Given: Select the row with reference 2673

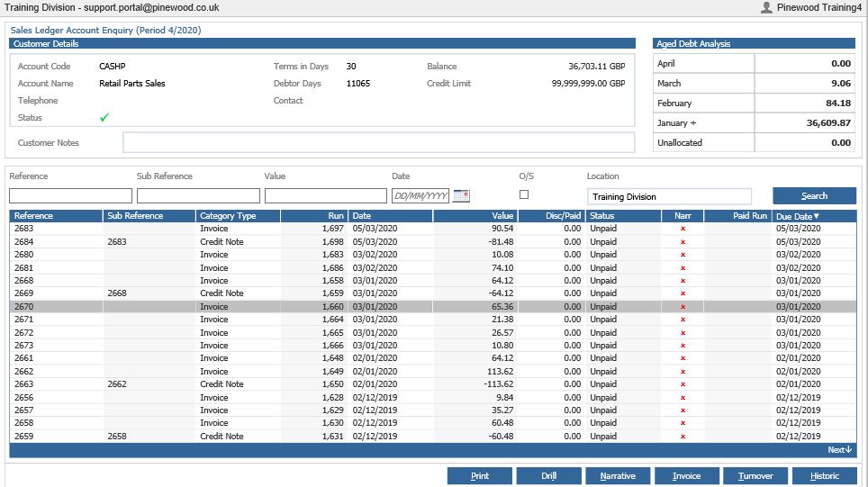Looking at the screenshot, I should pyautogui.click(x=433, y=346).
